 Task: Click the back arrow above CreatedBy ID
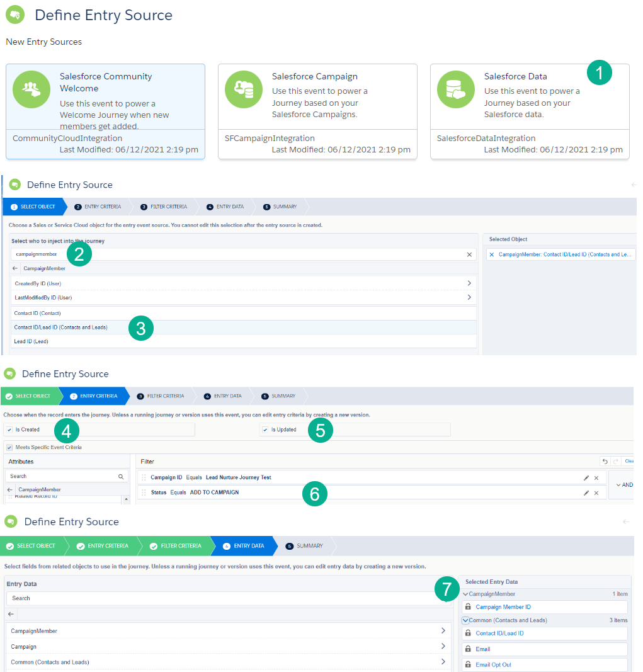pos(14,268)
